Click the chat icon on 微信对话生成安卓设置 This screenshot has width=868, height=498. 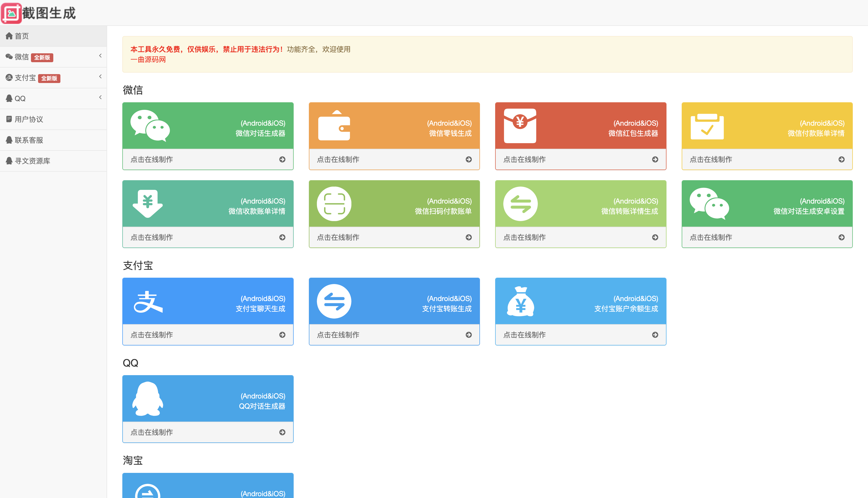point(709,204)
